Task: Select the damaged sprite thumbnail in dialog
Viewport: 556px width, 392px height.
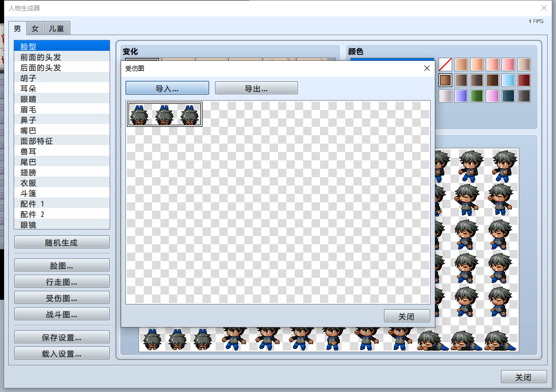Action: point(165,114)
